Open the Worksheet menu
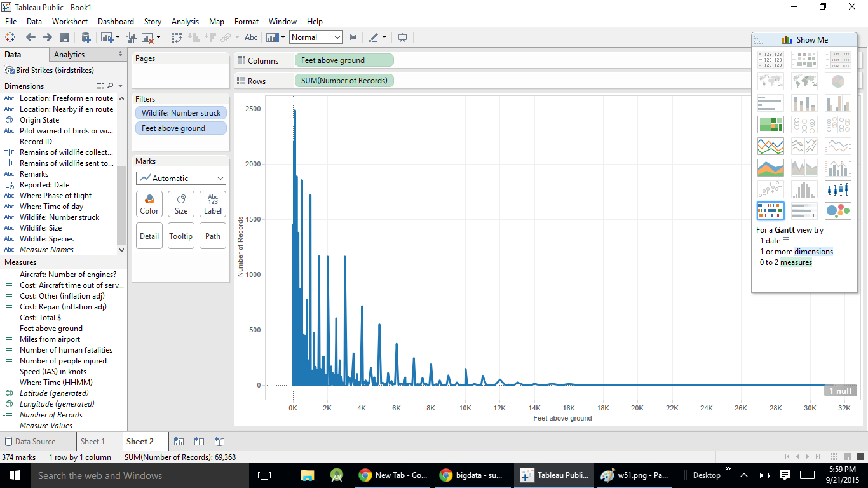The height and width of the screenshot is (488, 868). click(x=70, y=21)
